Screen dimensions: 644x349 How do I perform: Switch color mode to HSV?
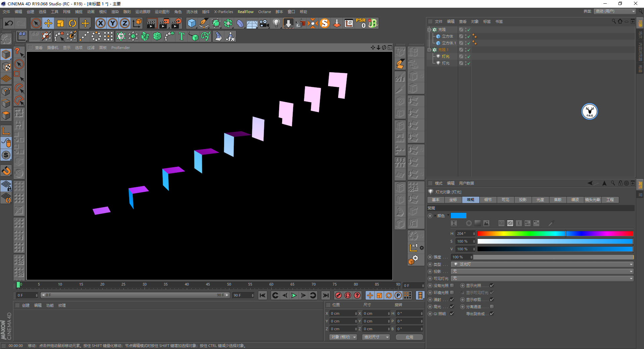[510, 223]
